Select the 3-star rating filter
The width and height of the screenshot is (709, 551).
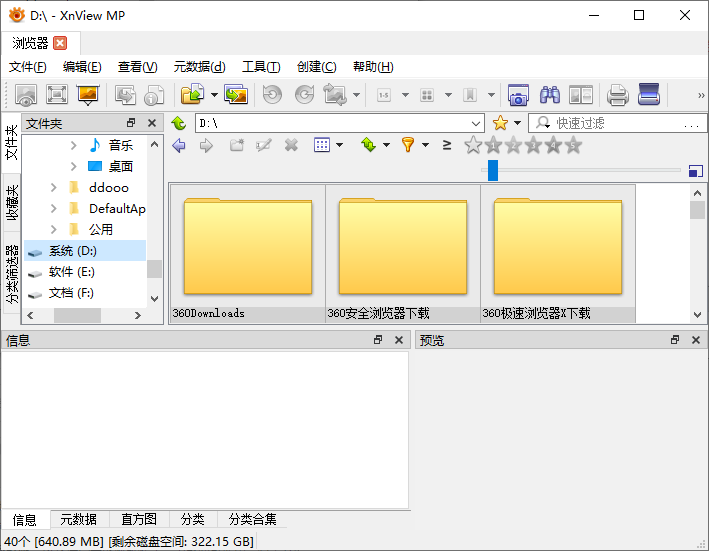(x=534, y=145)
